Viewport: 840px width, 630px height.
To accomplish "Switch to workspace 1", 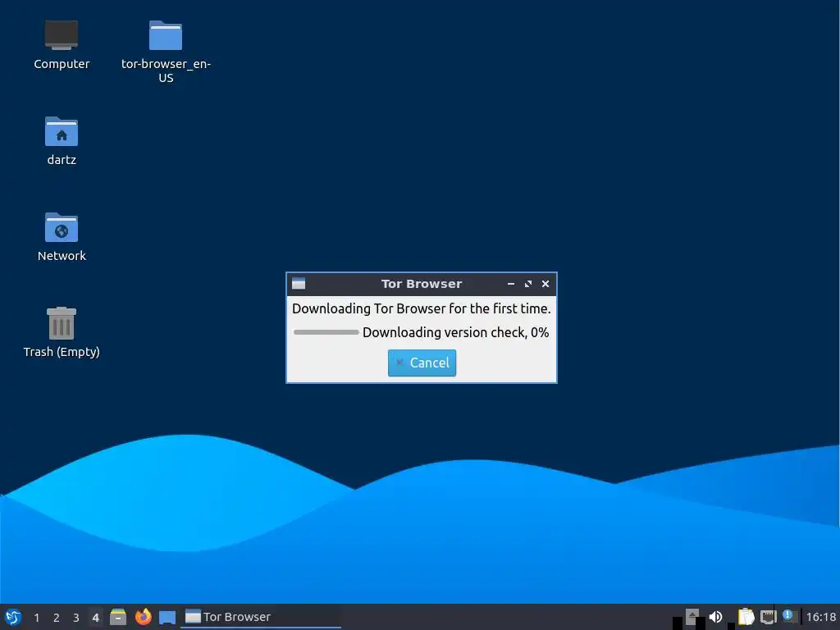I will [x=36, y=618].
